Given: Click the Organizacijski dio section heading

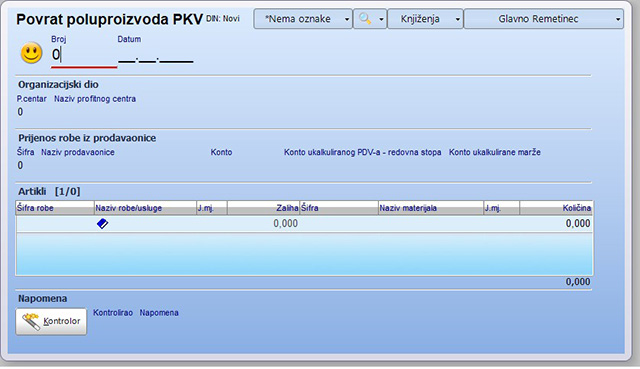Looking at the screenshot, I should (x=58, y=84).
